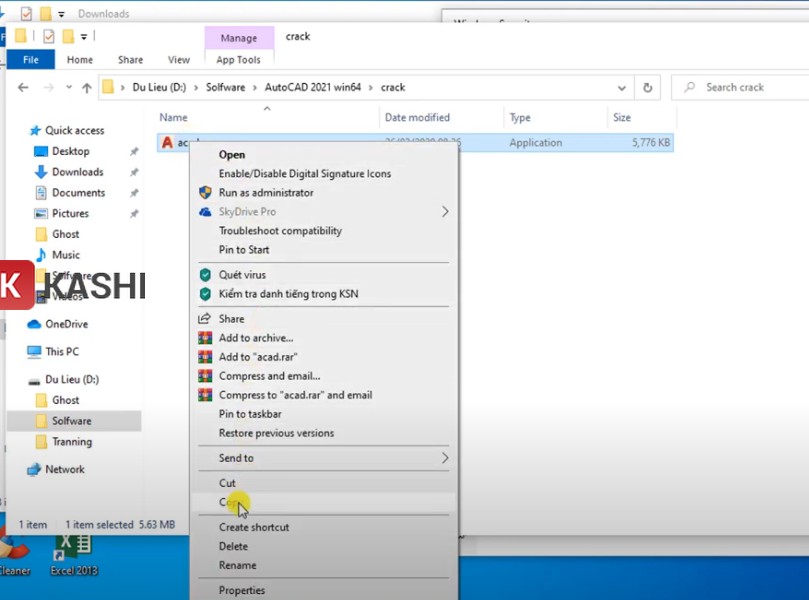Open Network in the navigation pane
Image resolution: width=809 pixels, height=600 pixels.
click(x=64, y=469)
